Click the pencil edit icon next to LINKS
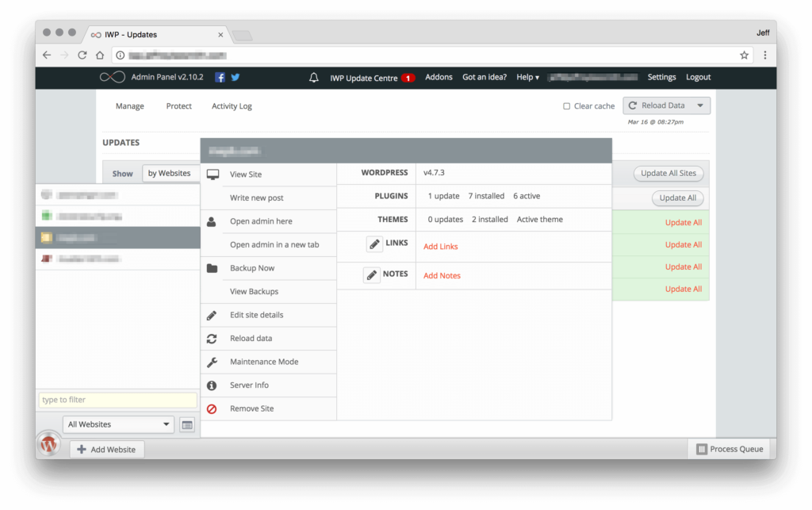812x510 pixels. pyautogui.click(x=374, y=243)
